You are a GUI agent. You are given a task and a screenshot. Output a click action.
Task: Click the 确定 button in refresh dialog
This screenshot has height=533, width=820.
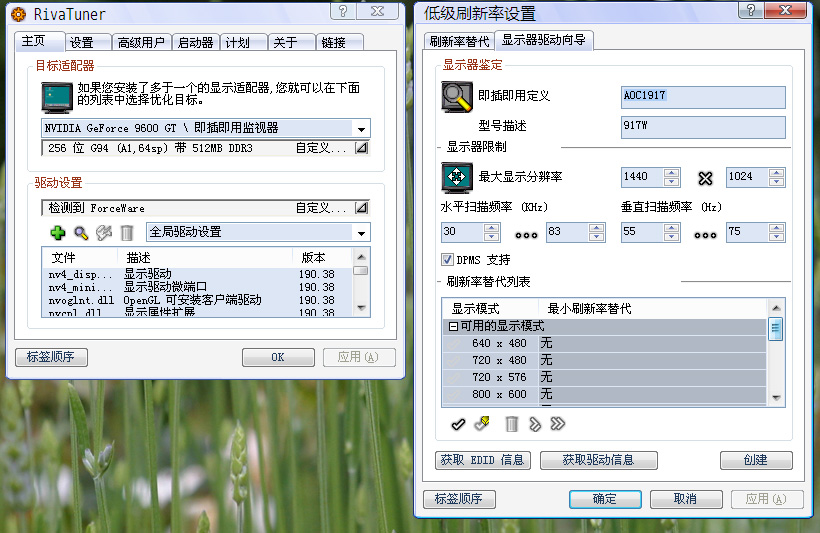click(605, 499)
